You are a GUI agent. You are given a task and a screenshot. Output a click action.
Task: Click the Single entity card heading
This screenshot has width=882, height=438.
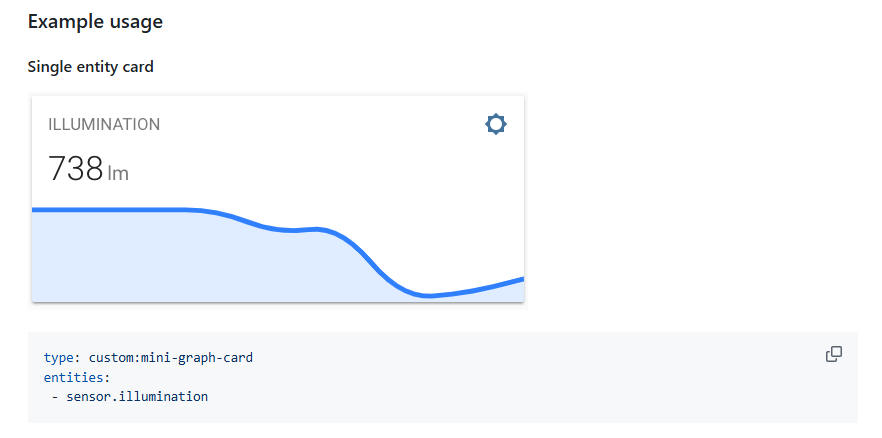coord(91,67)
